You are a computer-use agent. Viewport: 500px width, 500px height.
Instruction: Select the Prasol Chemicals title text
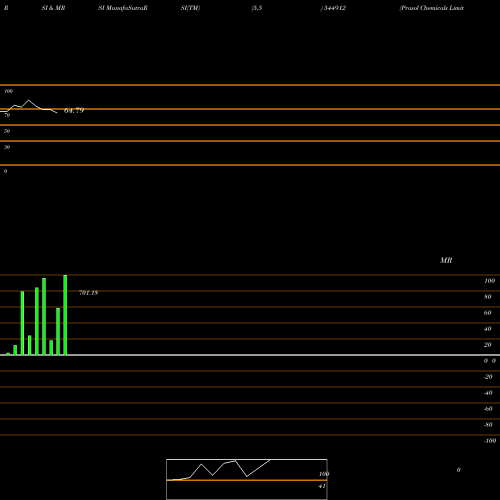(x=431, y=8)
